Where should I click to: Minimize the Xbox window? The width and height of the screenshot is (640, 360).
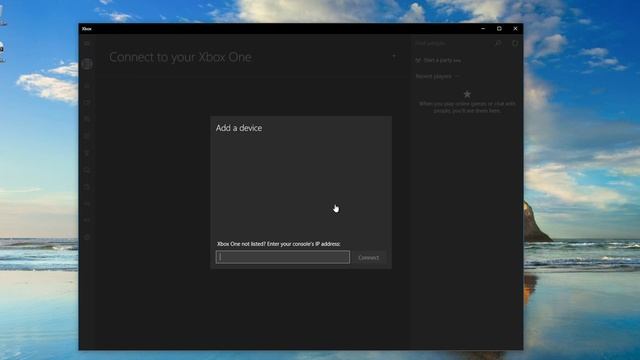(x=483, y=29)
